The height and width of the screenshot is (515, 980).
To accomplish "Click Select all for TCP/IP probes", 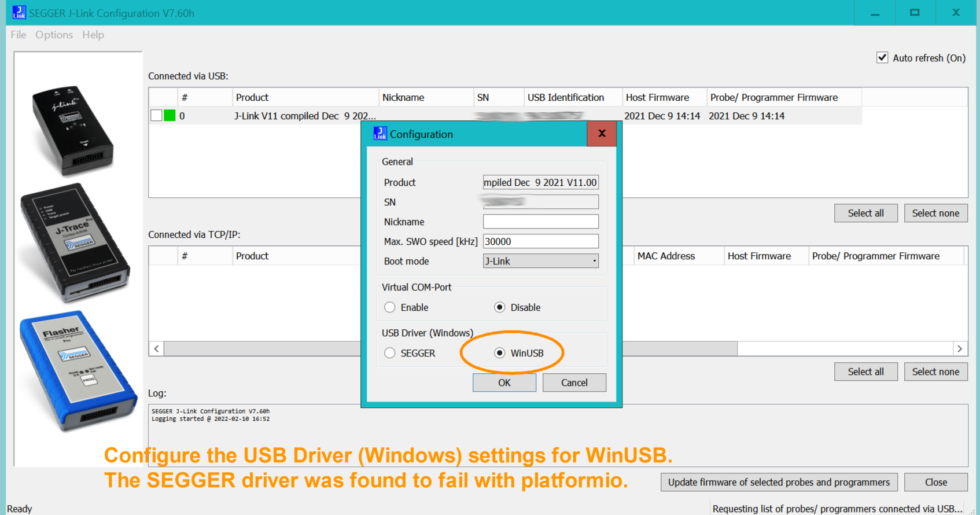I will click(866, 371).
